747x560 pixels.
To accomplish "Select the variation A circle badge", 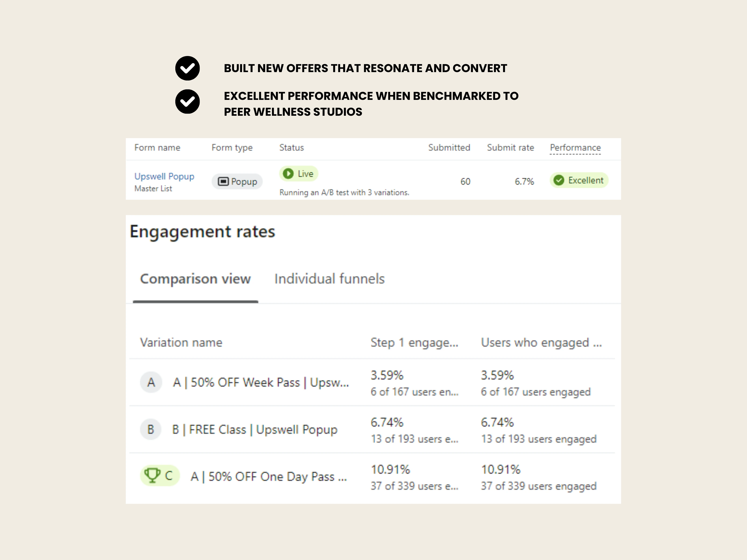I will click(x=151, y=382).
